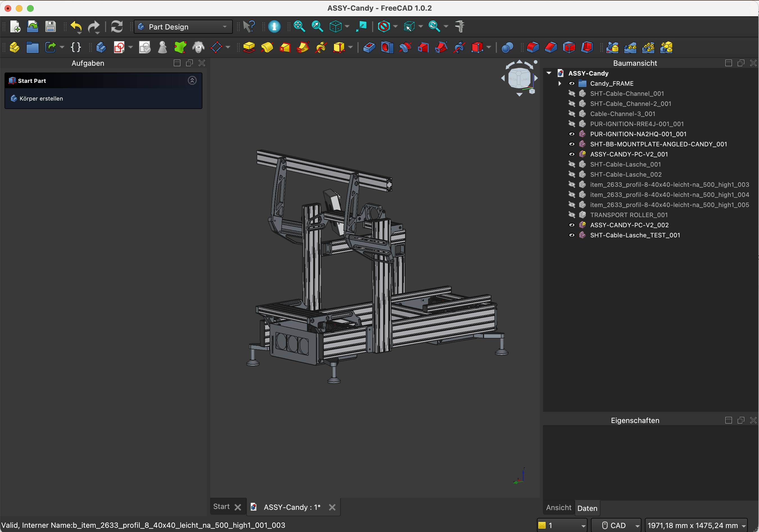Show SHT-Cable-Channel_001 via its eye icon

pyautogui.click(x=571, y=94)
